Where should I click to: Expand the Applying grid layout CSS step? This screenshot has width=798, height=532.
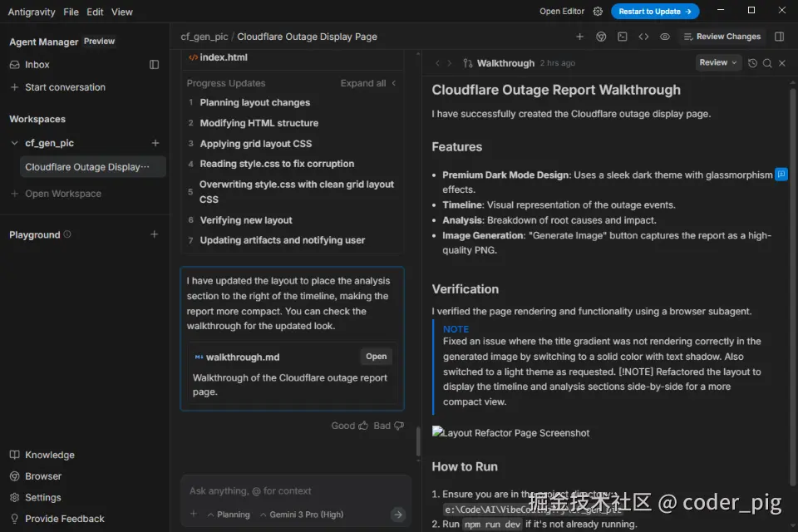tap(255, 144)
